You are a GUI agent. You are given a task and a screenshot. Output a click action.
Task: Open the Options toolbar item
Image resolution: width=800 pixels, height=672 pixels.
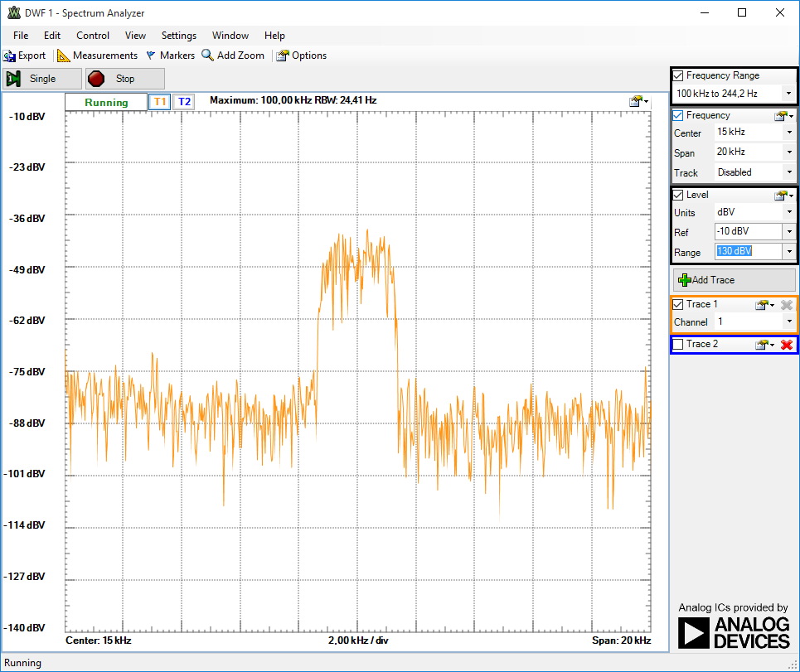(301, 56)
